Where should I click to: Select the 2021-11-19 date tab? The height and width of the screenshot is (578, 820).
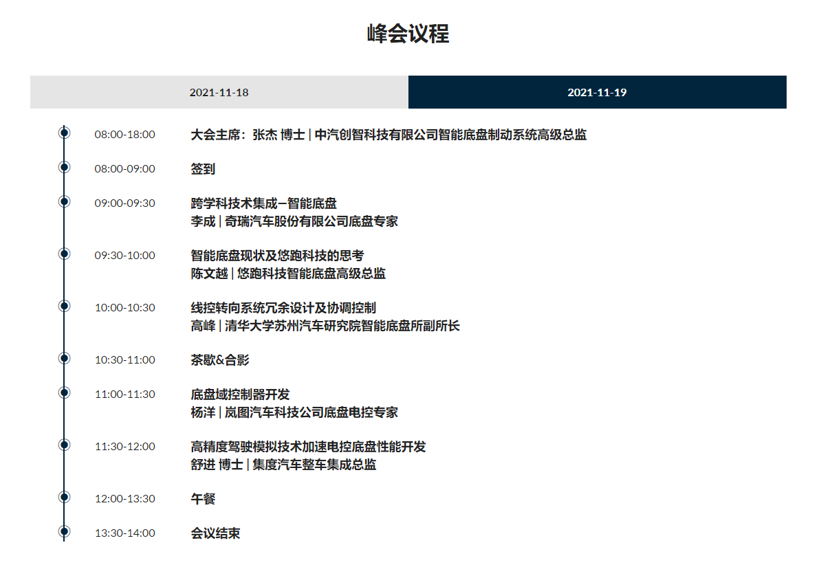pyautogui.click(x=597, y=92)
